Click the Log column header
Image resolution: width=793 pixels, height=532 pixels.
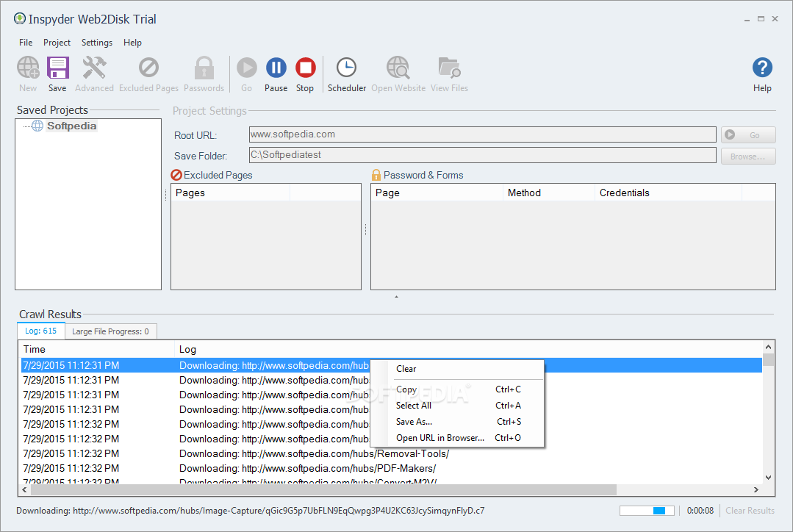pyautogui.click(x=468, y=349)
